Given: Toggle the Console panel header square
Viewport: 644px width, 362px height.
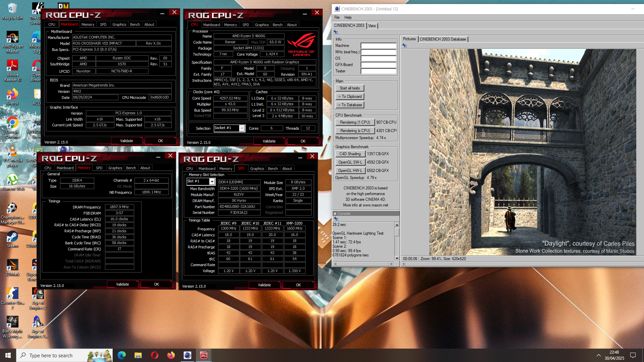Looking at the screenshot, I should [335, 214].
